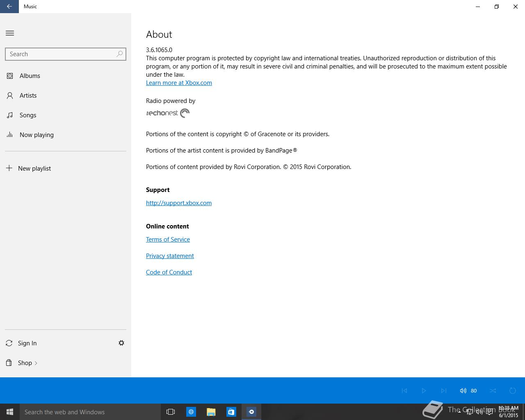Open Code of Conduct link
The width and height of the screenshot is (525, 420).
click(x=169, y=272)
